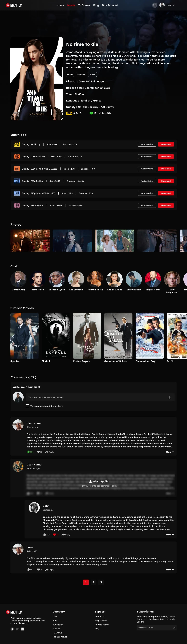The width and height of the screenshot is (187, 644).
Task: Open the Buy Account menu item
Action: click(x=110, y=5)
